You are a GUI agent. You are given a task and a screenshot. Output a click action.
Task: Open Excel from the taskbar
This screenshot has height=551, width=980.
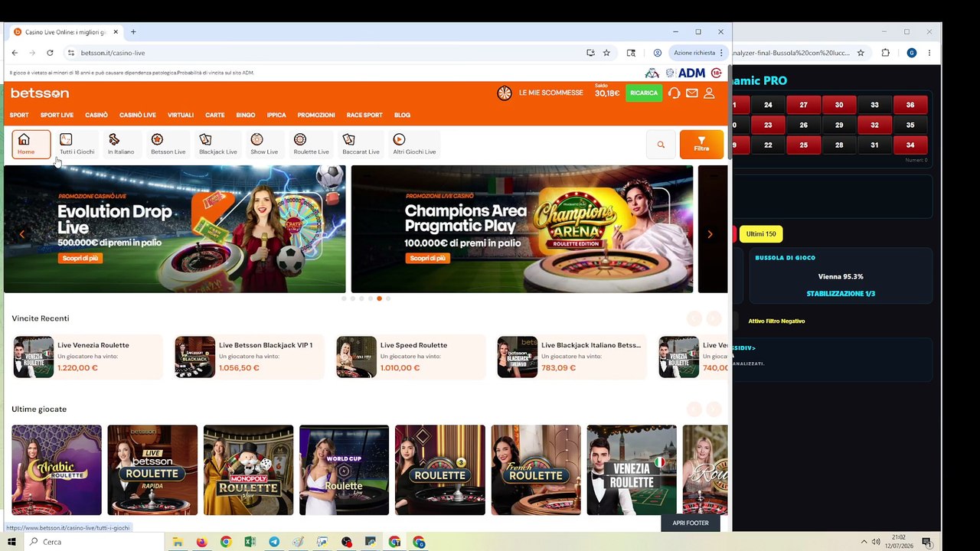point(250,542)
